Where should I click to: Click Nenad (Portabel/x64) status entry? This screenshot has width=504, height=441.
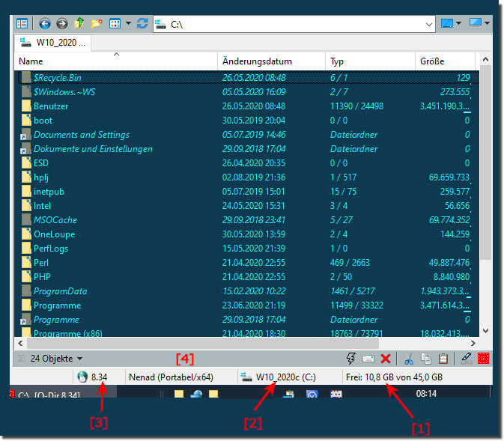171,377
